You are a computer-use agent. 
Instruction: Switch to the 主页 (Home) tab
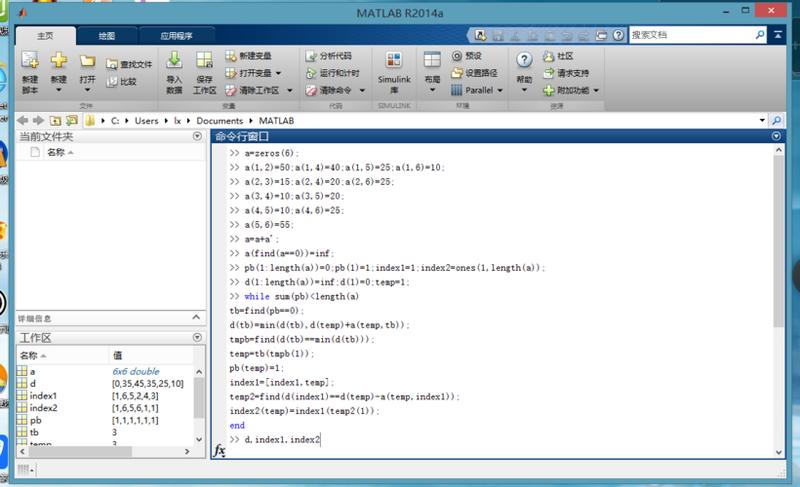point(45,36)
